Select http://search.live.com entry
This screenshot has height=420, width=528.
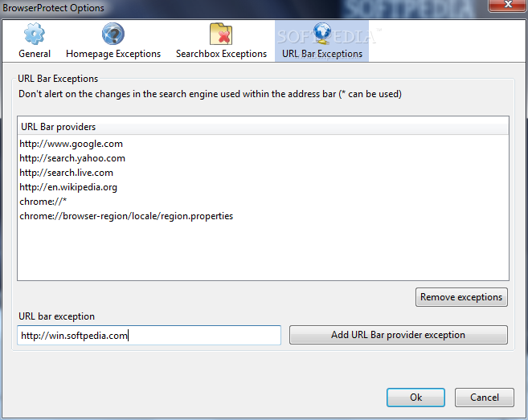263,173
